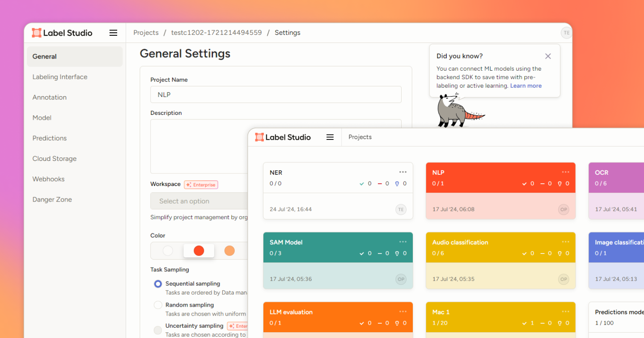644x338 pixels.
Task: Click inside the Project Name input field
Action: (275, 94)
